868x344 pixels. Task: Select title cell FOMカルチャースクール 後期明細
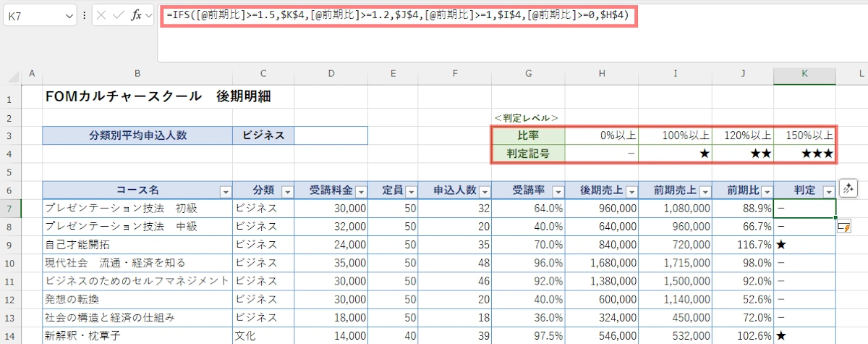point(158,96)
